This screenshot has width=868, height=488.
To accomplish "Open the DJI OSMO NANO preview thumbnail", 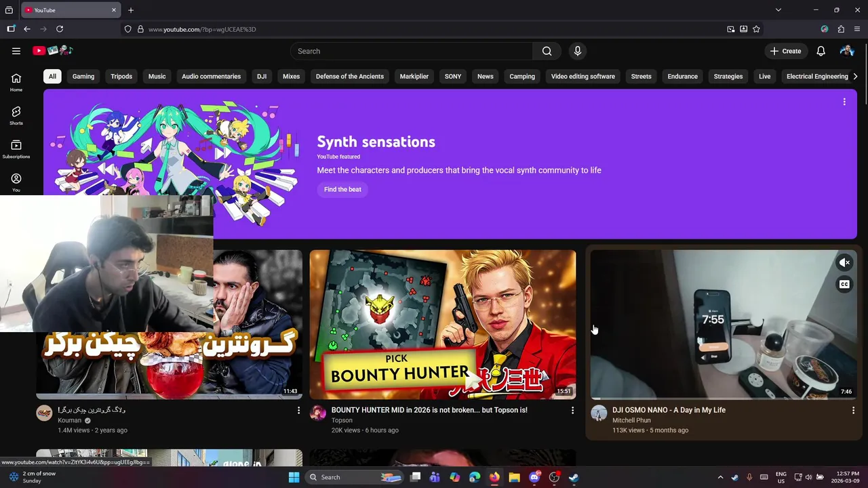I will pyautogui.click(x=724, y=325).
